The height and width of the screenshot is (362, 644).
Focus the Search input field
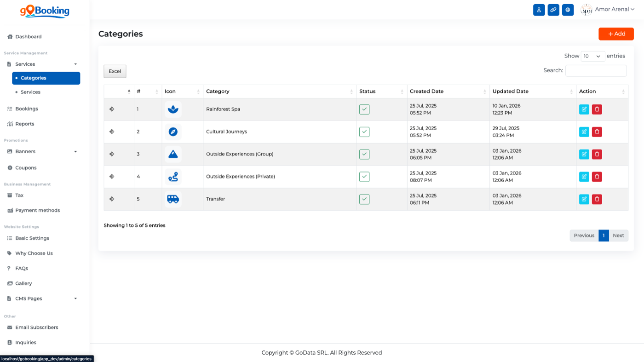point(596,70)
